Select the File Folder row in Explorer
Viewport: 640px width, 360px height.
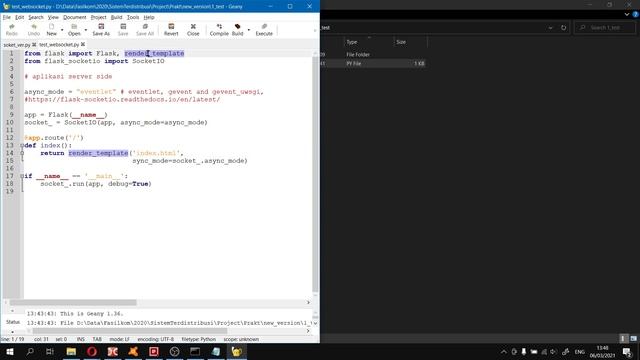(372, 54)
